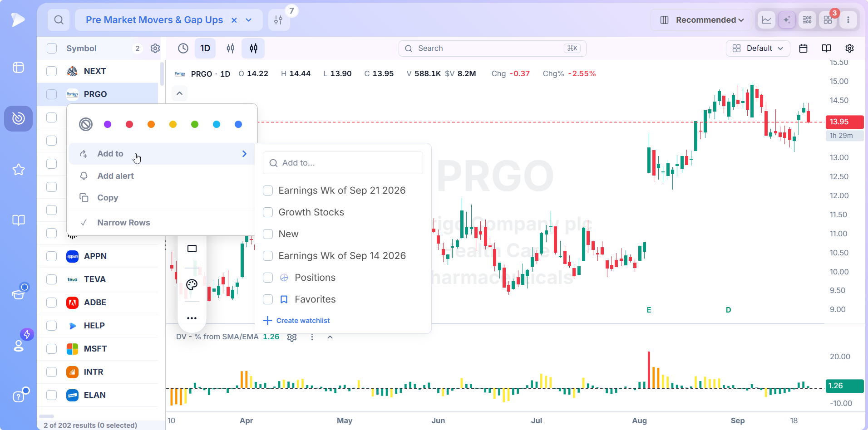868x430 pixels.
Task: Click the Add to... search field
Action: (343, 163)
